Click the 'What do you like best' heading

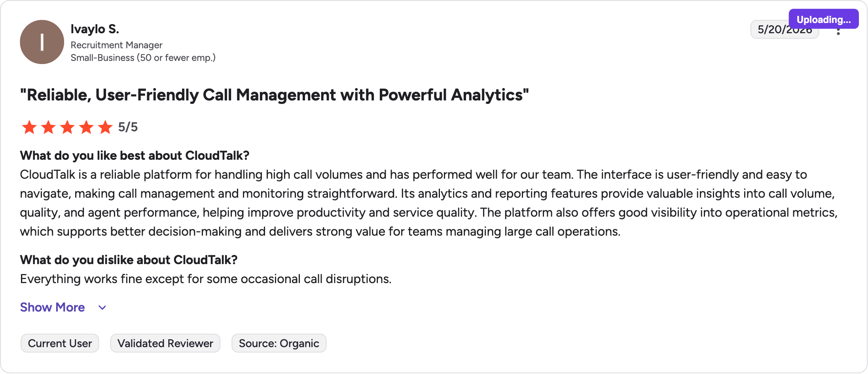pos(135,155)
